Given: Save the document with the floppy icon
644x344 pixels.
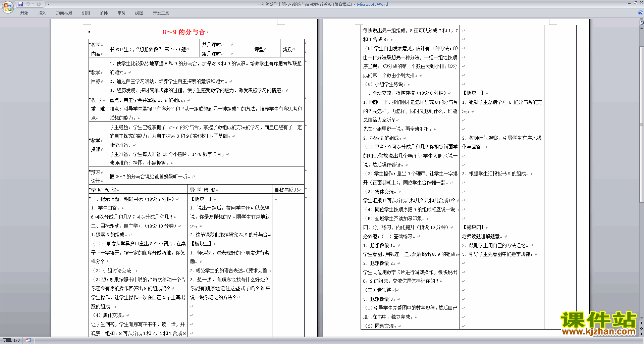Looking at the screenshot, I should point(20,4).
